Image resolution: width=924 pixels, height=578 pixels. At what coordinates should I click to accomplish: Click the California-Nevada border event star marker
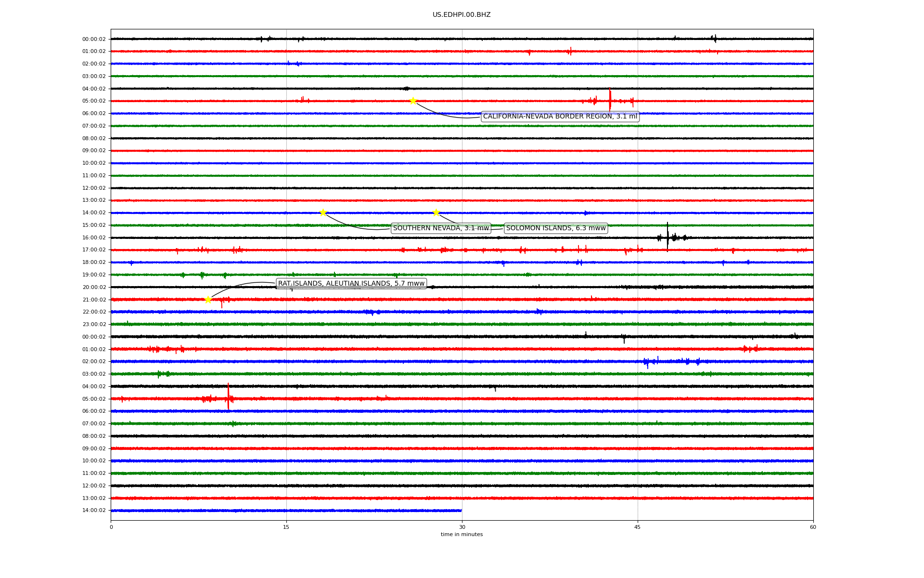413,101
